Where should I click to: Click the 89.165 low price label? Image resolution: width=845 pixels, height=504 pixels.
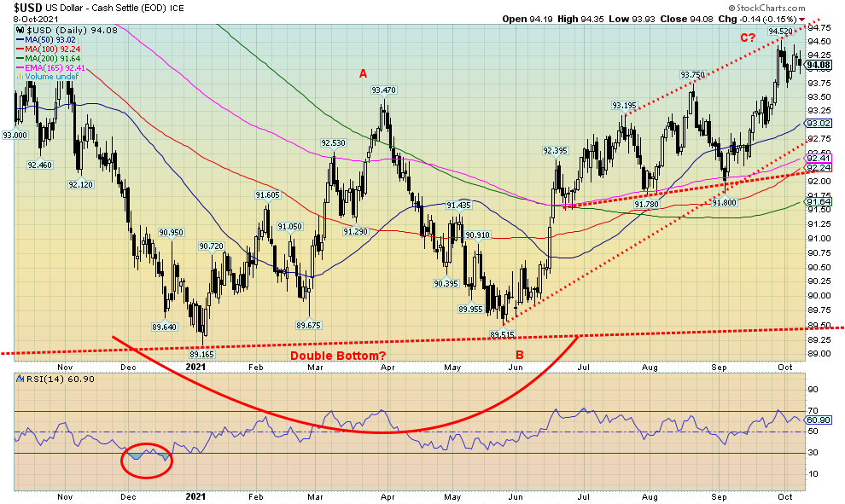(x=201, y=353)
